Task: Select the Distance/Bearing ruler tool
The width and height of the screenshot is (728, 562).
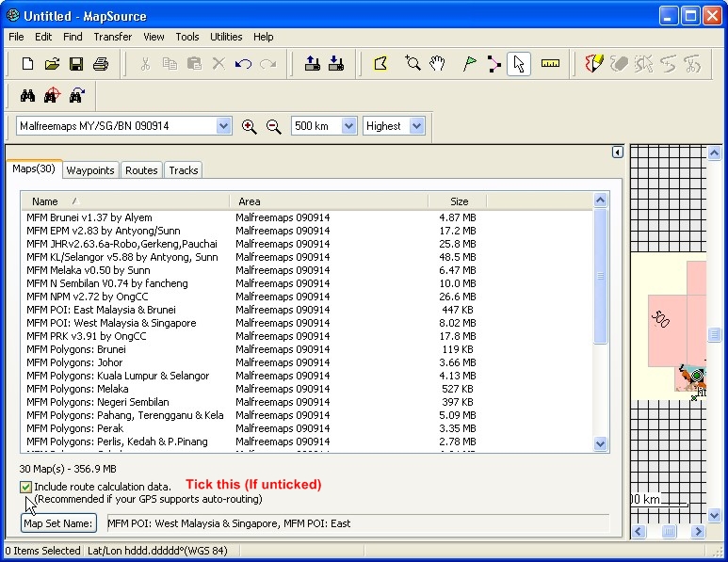Action: 550,64
